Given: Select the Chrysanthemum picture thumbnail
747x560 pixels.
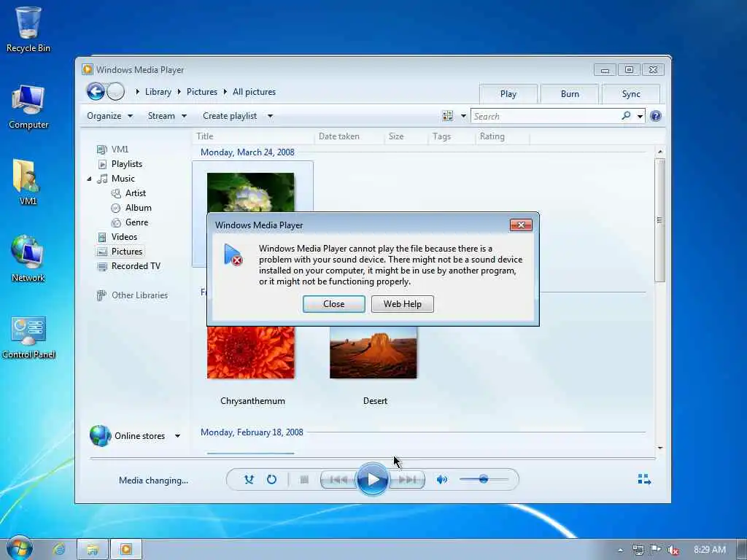Looking at the screenshot, I should point(251,352).
